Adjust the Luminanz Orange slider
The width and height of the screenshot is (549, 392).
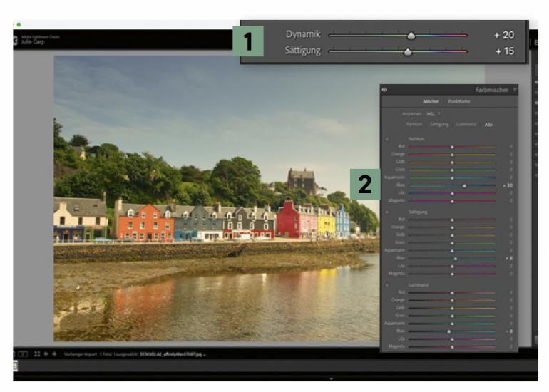(x=452, y=301)
